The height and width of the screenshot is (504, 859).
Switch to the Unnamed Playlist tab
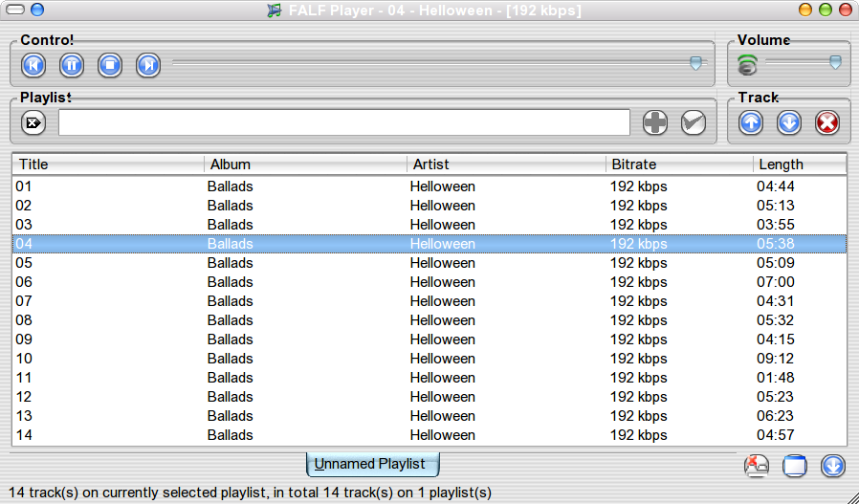pyautogui.click(x=372, y=464)
